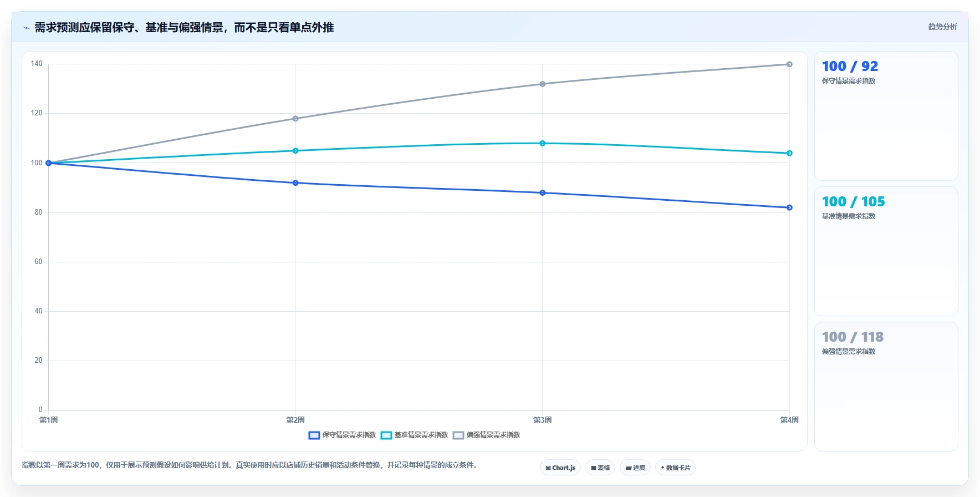Click the 表格 chip at the bottom

pos(600,468)
